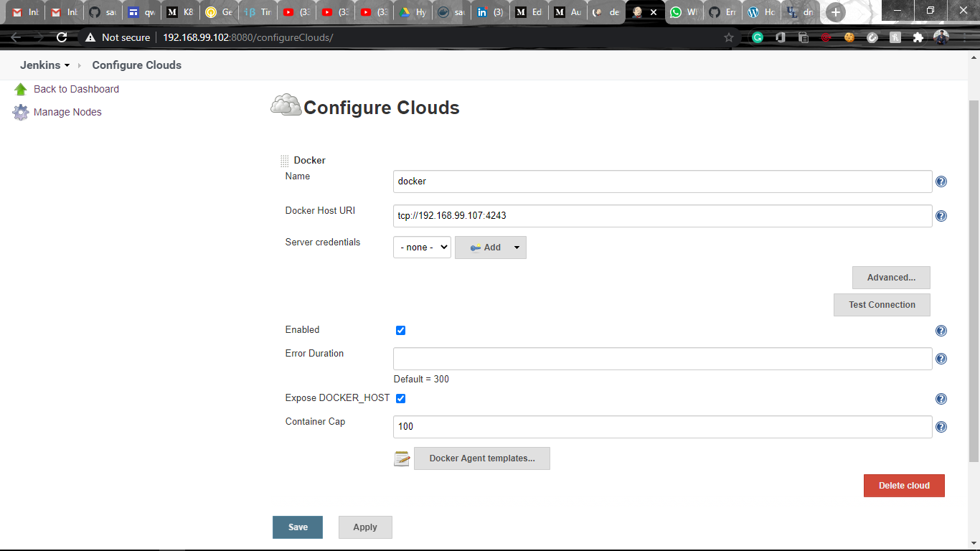
Task: Switch to the Google Drive tab
Action: click(413, 12)
